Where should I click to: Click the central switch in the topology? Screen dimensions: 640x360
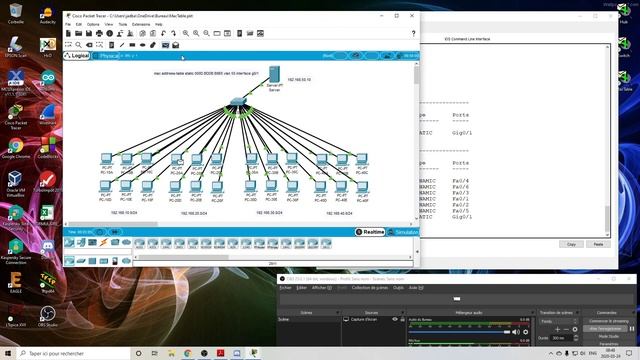tap(238, 102)
